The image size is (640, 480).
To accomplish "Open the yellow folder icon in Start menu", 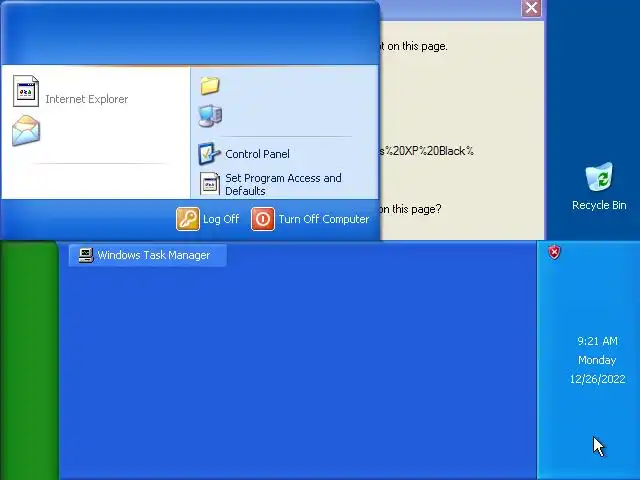I will tap(210, 86).
